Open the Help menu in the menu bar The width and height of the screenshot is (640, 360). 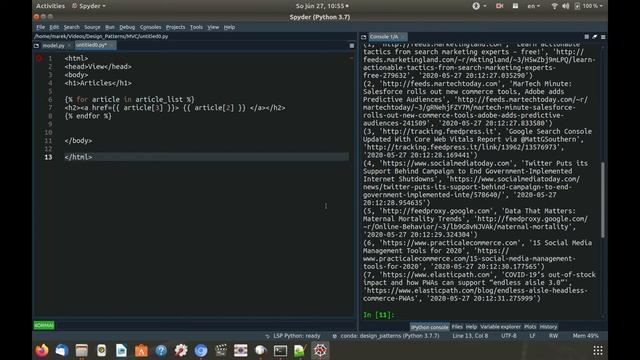(x=229, y=27)
